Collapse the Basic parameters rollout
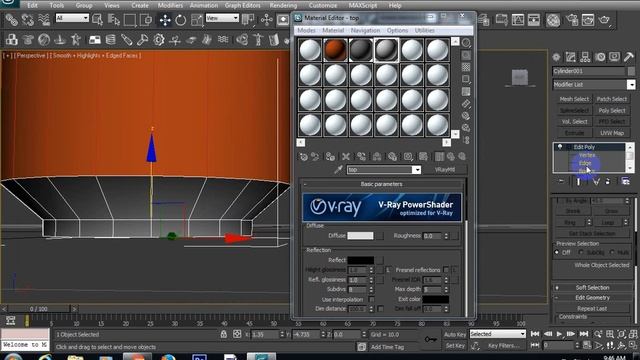 [381, 184]
